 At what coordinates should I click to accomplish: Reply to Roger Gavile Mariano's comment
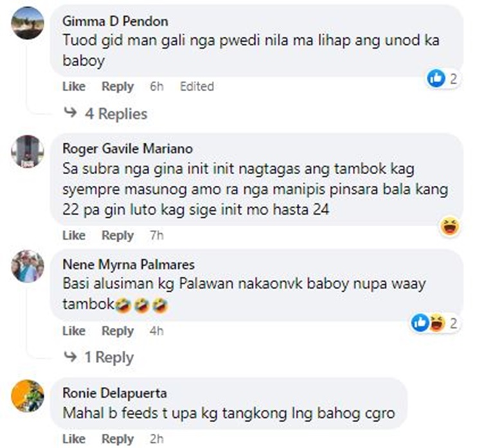pos(118,235)
